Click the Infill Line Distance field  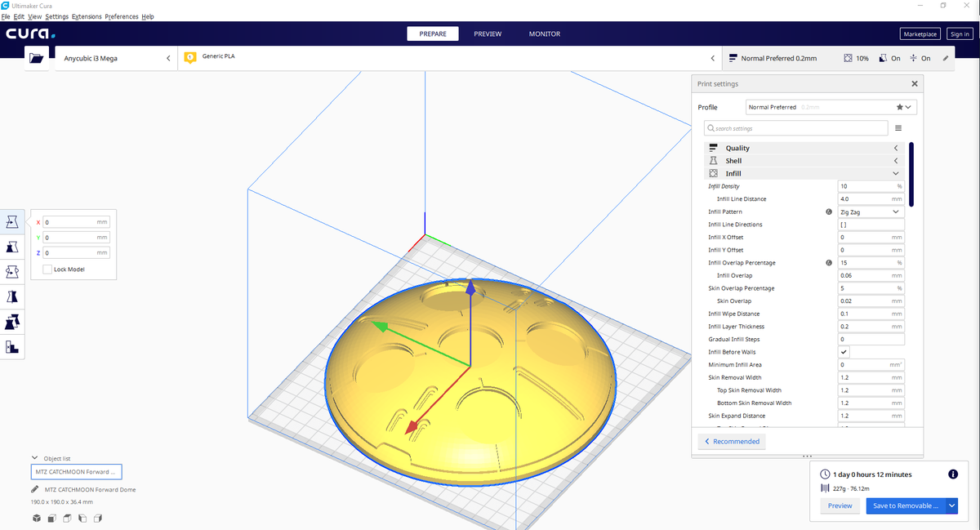871,199
